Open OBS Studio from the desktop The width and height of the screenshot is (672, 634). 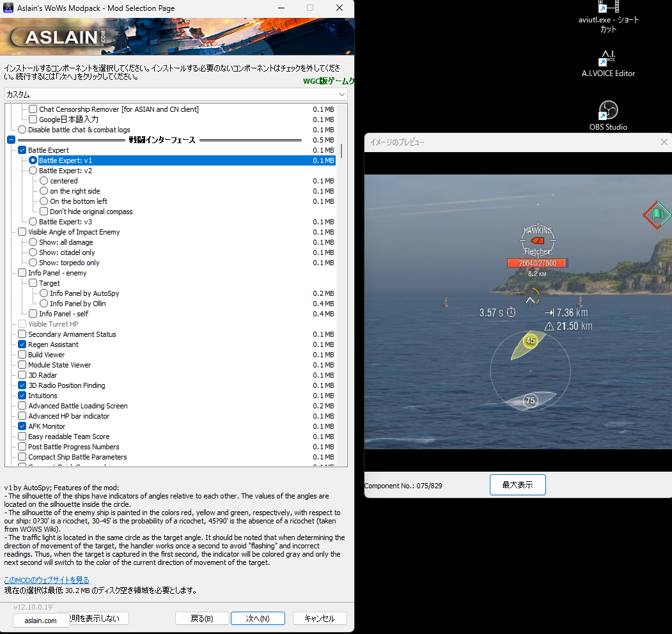(x=607, y=109)
